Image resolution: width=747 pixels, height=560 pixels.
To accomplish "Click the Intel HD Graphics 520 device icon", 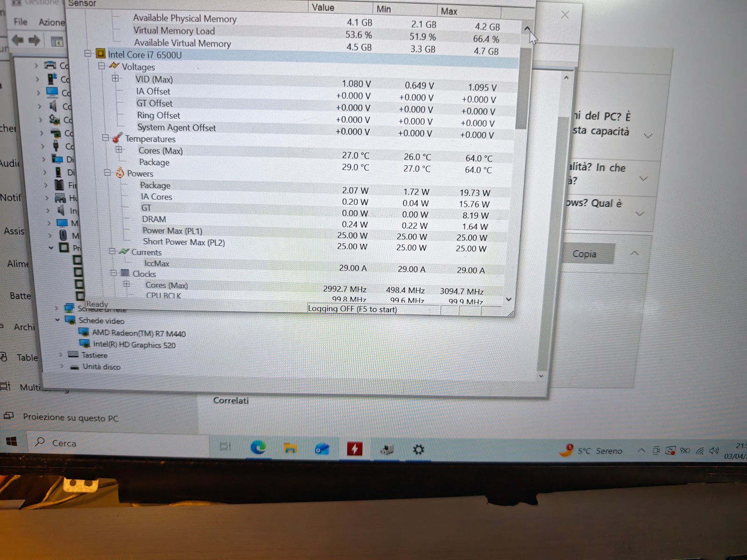I will pyautogui.click(x=85, y=343).
